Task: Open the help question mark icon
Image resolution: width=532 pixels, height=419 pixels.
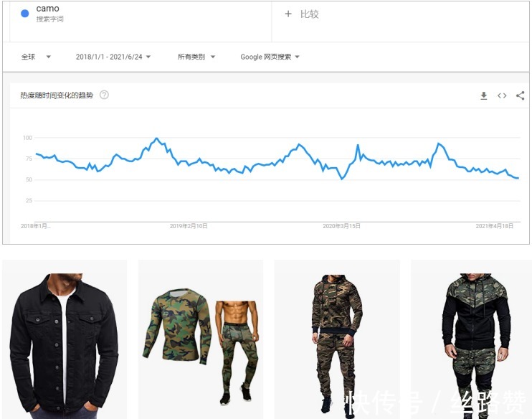Action: (x=104, y=95)
